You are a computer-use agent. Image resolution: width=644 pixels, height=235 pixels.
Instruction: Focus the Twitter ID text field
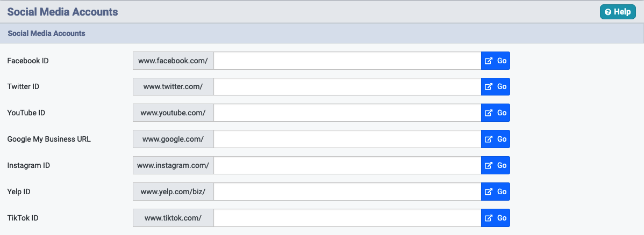point(347,86)
